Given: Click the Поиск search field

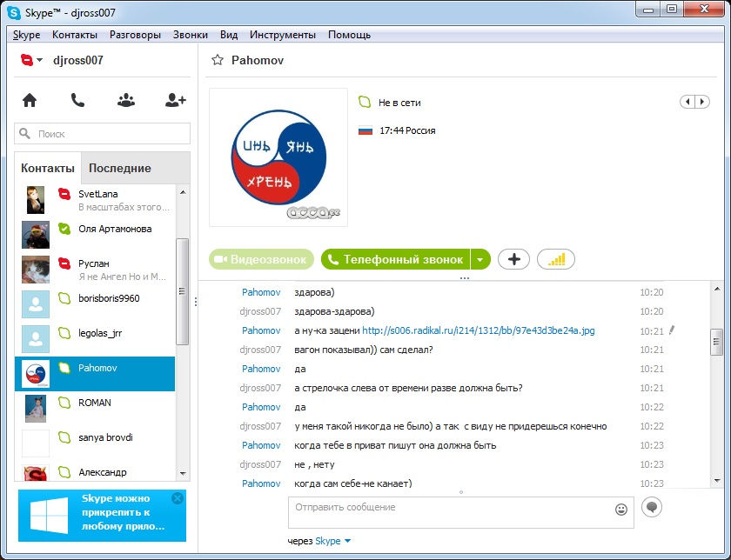Looking at the screenshot, I should [x=102, y=134].
